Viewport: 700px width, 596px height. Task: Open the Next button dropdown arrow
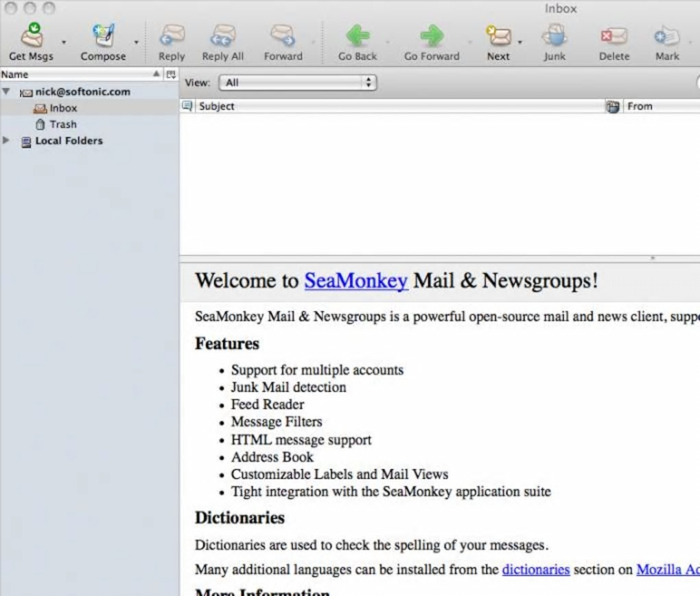coord(520,42)
